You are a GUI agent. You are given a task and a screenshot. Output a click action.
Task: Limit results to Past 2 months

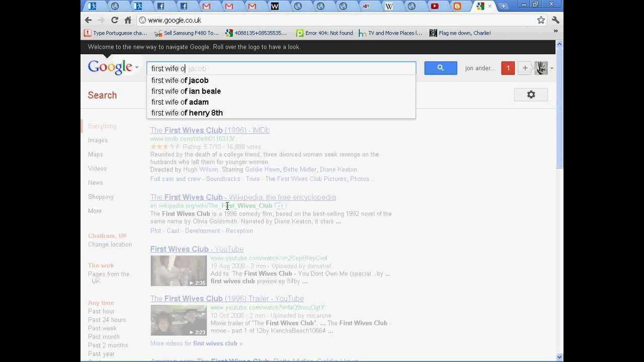pos(108,345)
